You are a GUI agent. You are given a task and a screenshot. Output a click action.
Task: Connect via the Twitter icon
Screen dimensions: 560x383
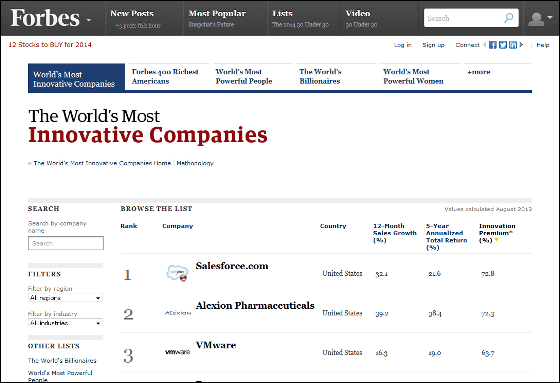pyautogui.click(x=503, y=45)
